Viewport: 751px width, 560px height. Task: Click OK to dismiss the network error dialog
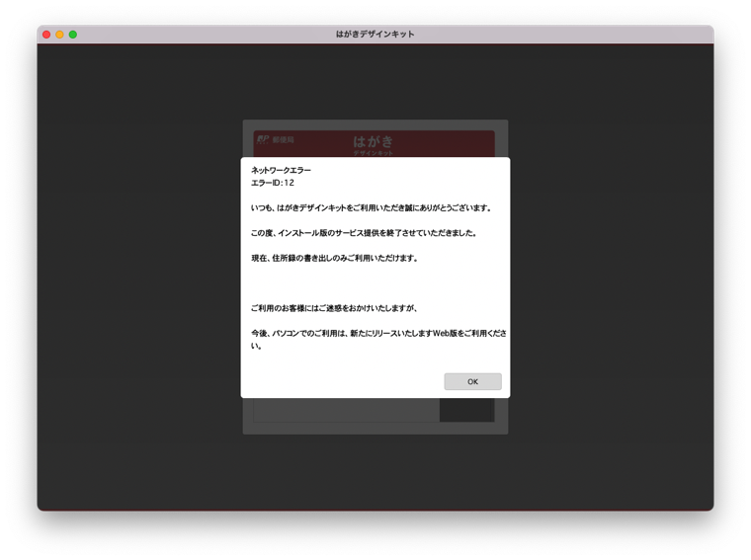472,381
